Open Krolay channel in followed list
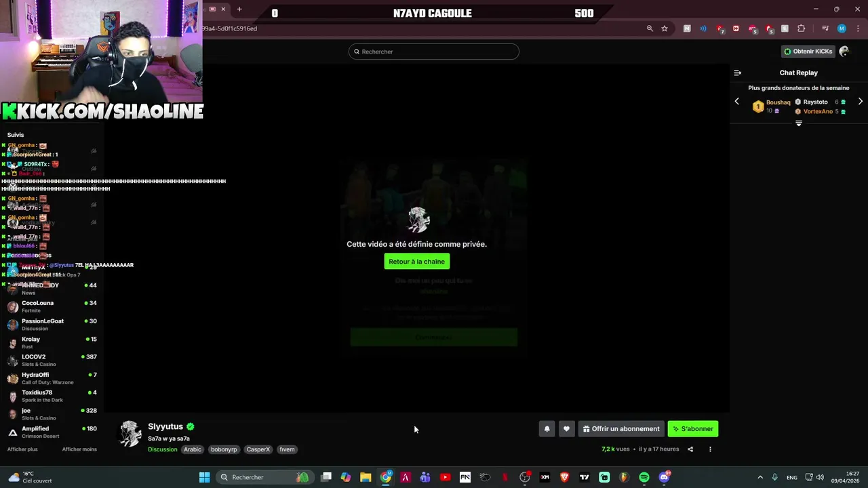The image size is (868, 488). tap(52, 342)
